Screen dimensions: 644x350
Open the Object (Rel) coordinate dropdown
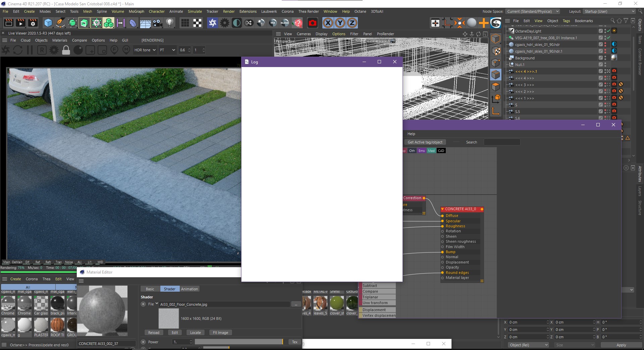click(528, 345)
